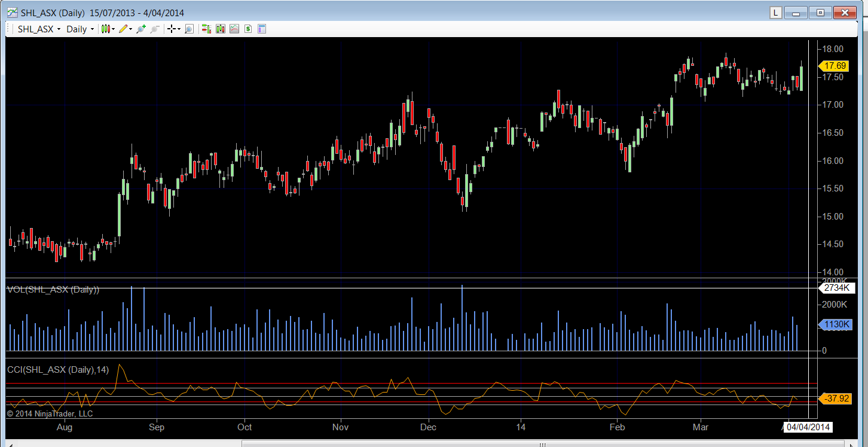Expand the Daily interval dropdown

coord(80,29)
